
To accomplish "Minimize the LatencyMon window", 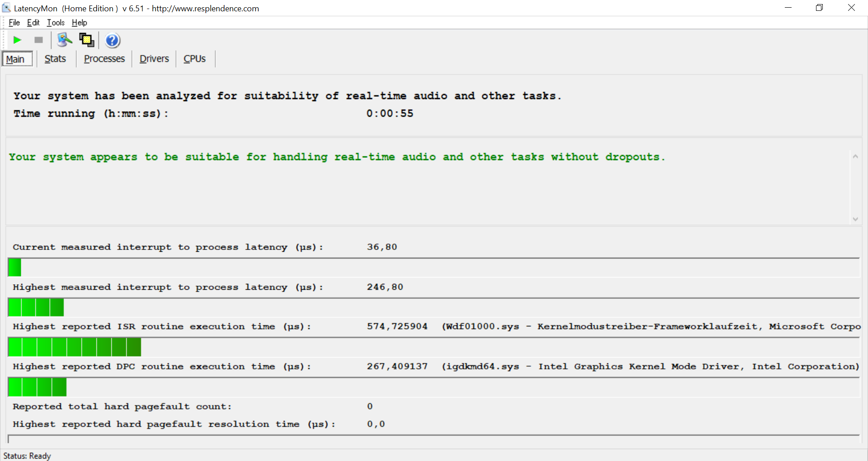I will click(788, 8).
